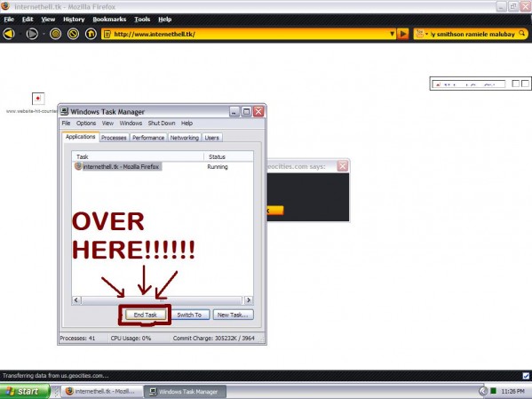Maximize the Windows Task Manager window
This screenshot has height=399, width=532.
(246, 111)
